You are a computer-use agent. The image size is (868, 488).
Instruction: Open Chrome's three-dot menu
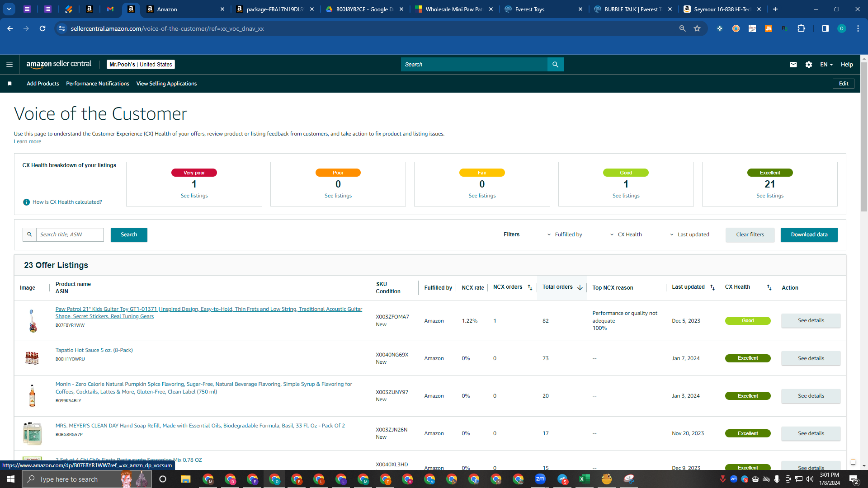coord(858,28)
